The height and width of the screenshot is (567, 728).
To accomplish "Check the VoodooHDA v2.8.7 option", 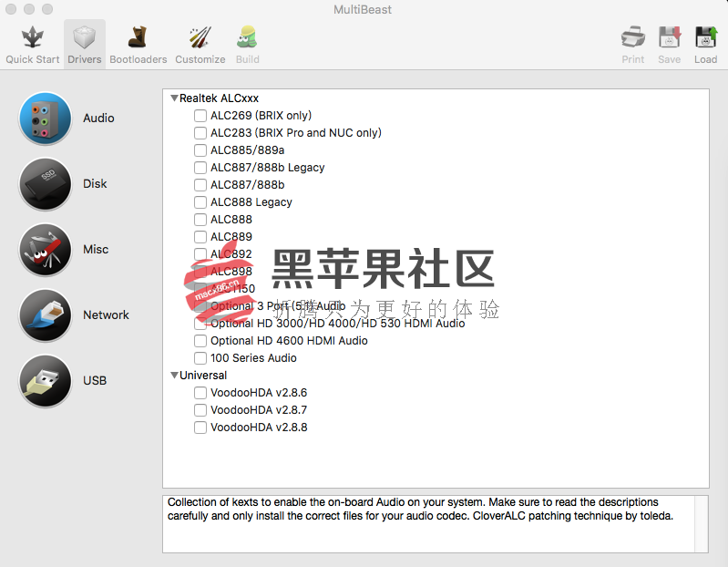I will (200, 410).
